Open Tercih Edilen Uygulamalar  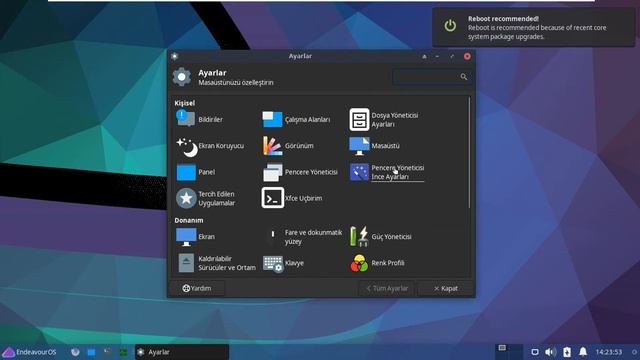click(x=206, y=198)
